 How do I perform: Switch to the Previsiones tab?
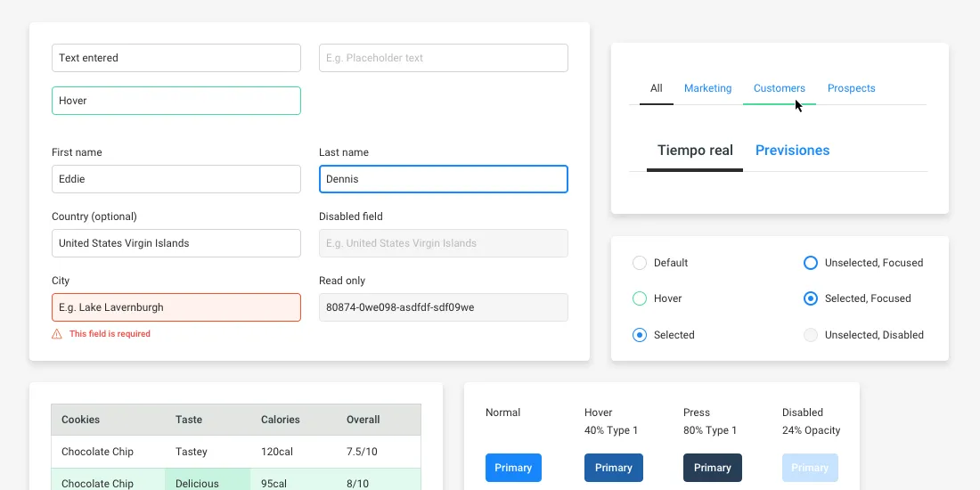pos(792,151)
